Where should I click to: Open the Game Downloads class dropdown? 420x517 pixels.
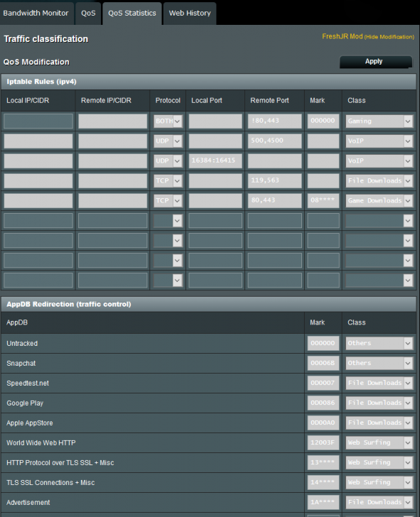(x=379, y=200)
